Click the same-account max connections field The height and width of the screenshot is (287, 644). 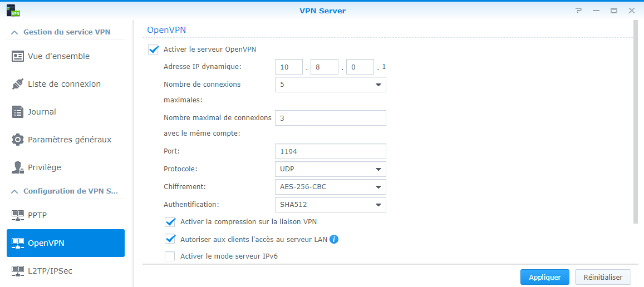click(x=331, y=118)
